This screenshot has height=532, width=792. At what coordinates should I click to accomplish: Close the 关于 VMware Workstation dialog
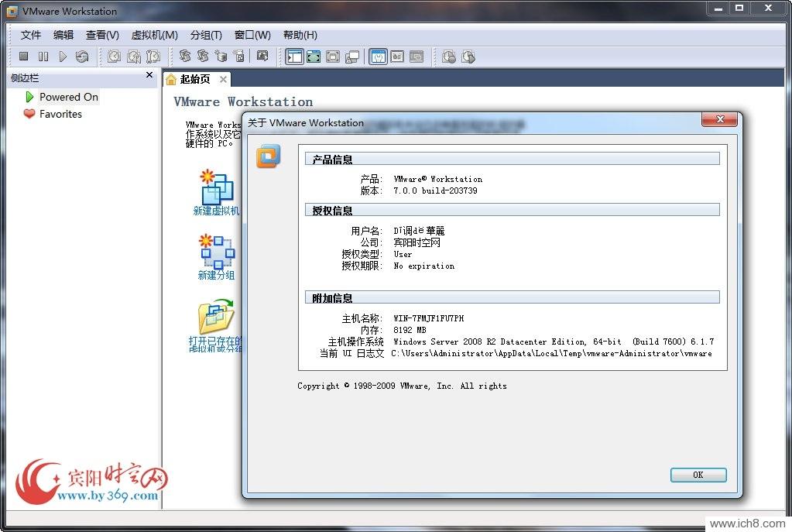(720, 119)
